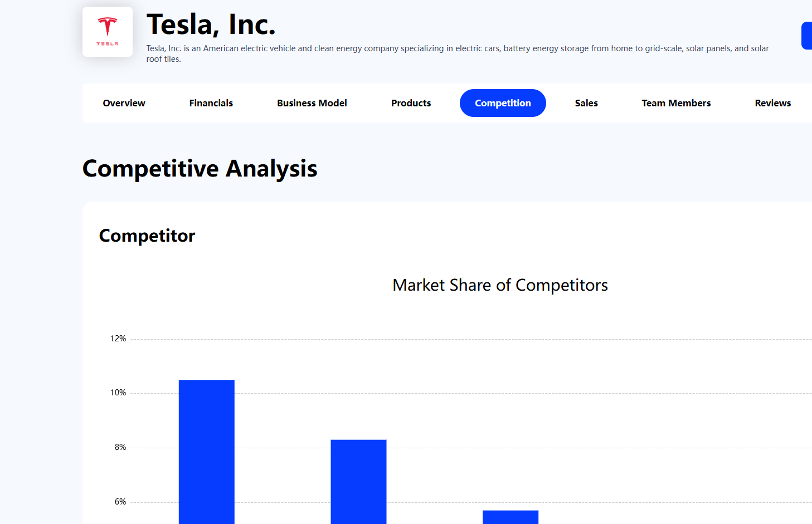Click the 12% axis label

(x=118, y=339)
